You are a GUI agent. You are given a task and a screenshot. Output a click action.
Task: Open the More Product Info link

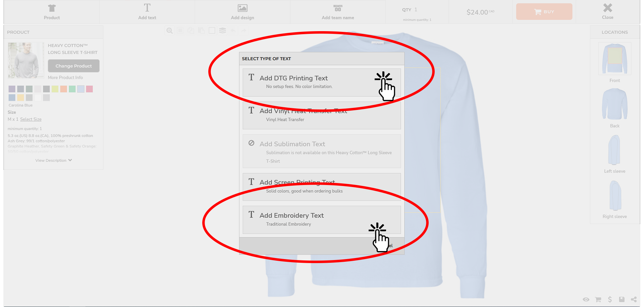65,77
